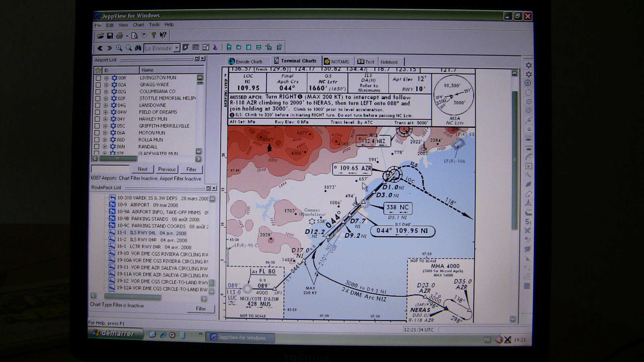
Task: Go forward with the right arrow icon
Action: point(109,48)
